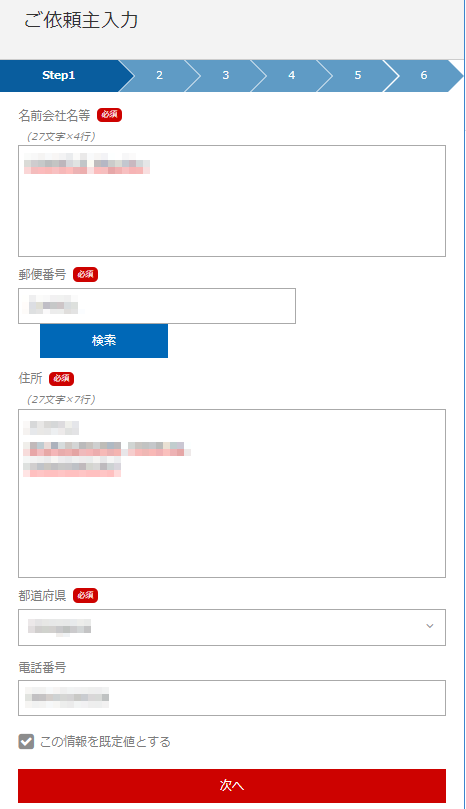Click the 必須 badge beside 名前会社名等
The image size is (466, 809).
[109, 115]
